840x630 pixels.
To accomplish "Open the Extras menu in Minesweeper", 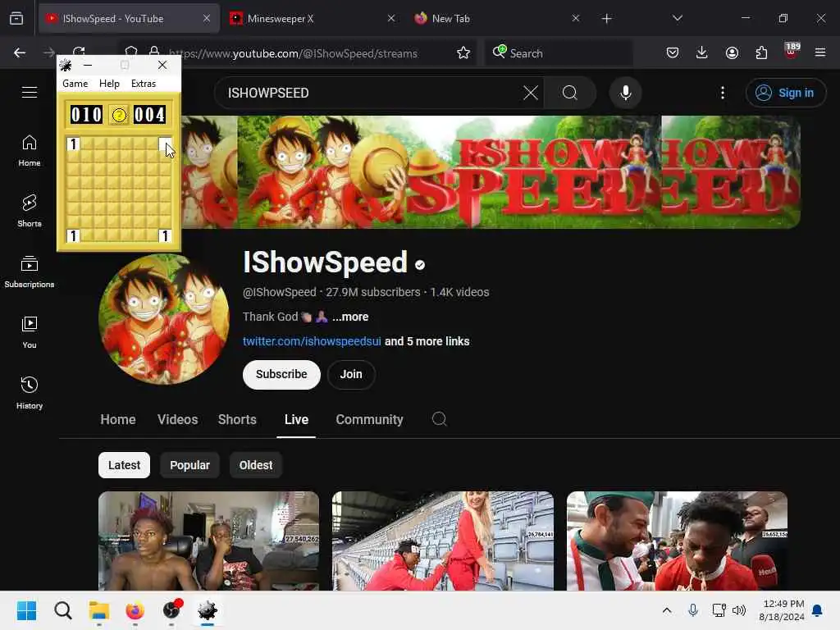I will coord(144,84).
